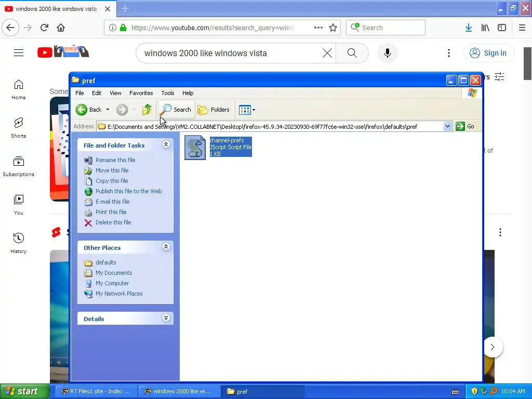This screenshot has width=532, height=399.
Task: Open the View menu
Action: click(115, 93)
